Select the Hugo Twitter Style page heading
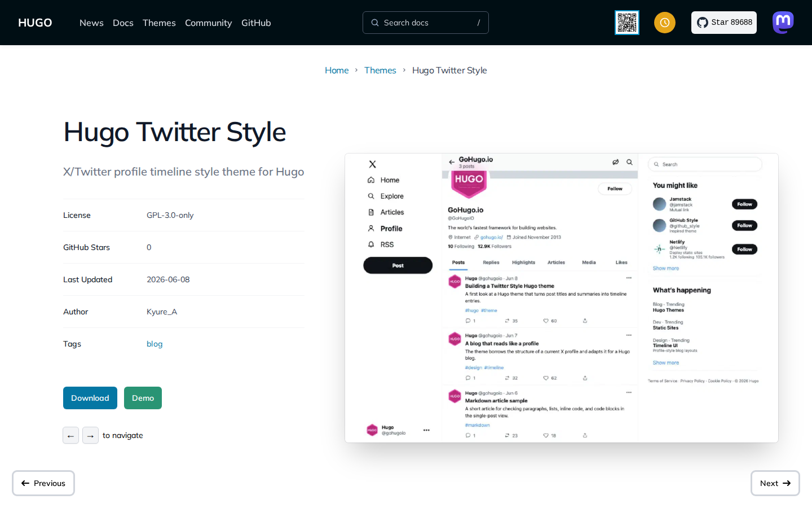This screenshot has width=812, height=508. [175, 132]
